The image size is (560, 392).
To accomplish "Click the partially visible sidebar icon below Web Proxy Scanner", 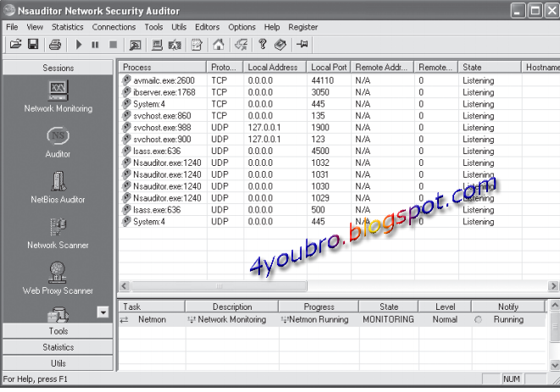I will pos(58,315).
